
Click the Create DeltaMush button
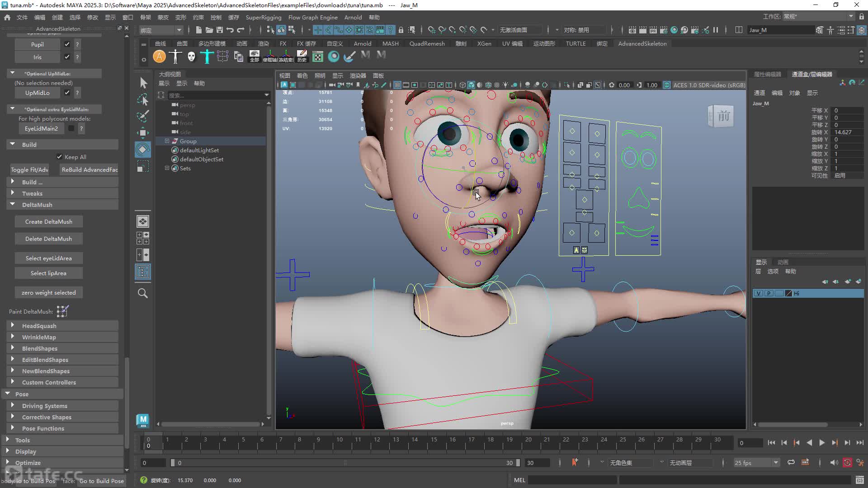coord(48,221)
